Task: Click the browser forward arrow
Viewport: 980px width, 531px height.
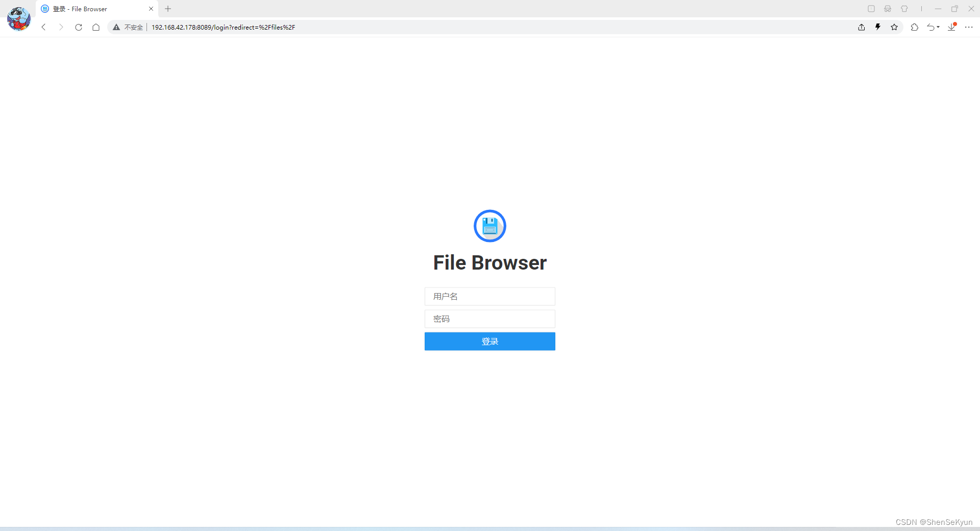Action: [61, 27]
